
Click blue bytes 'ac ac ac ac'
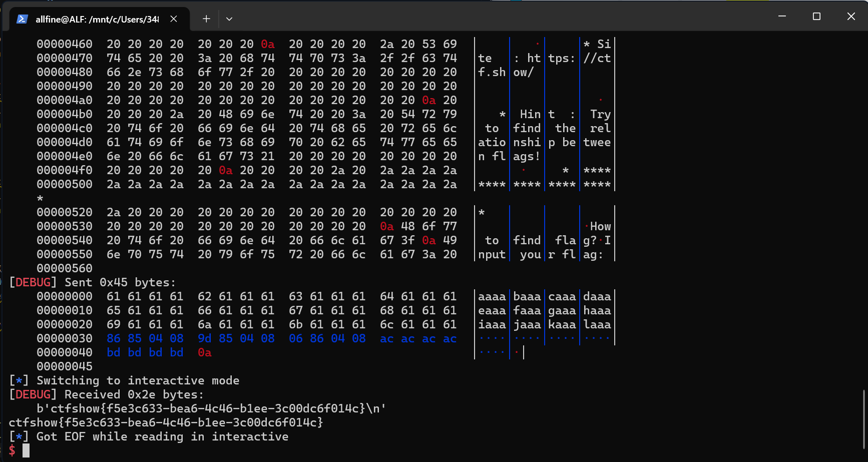tap(418, 338)
